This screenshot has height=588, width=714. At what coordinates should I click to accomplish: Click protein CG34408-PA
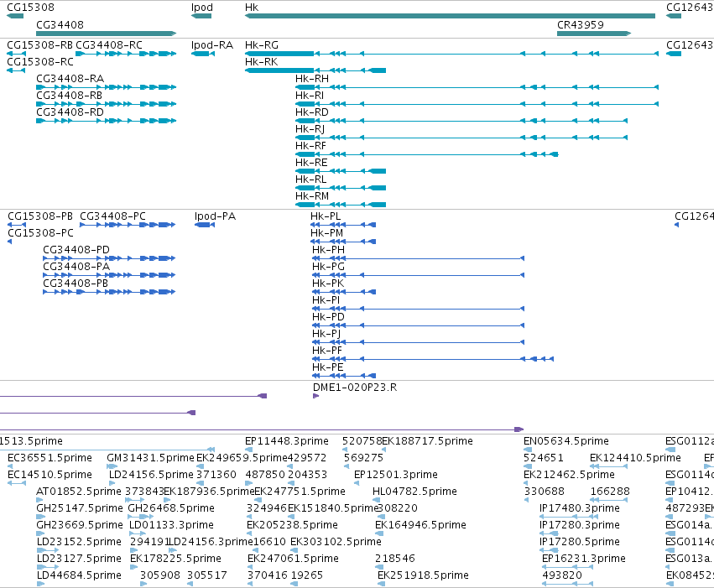pos(109,275)
